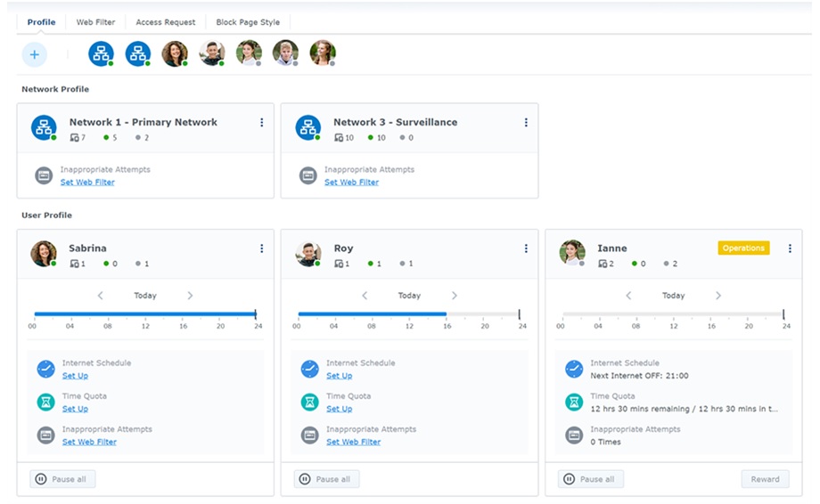Go to previous day in Sabrina's card
This screenshot has height=504, width=820.
pos(101,296)
